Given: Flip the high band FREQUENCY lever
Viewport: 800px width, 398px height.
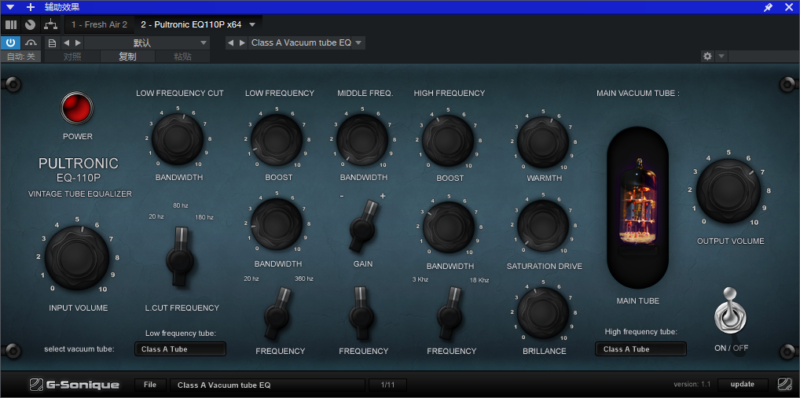Looking at the screenshot, I should coord(450,313).
